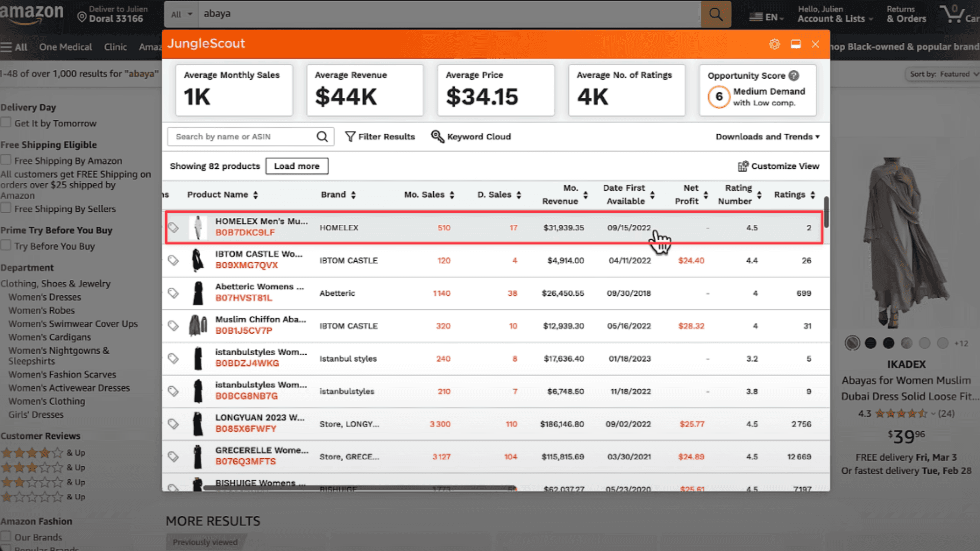
Task: Select the Women's Dresses department
Action: coord(44,297)
